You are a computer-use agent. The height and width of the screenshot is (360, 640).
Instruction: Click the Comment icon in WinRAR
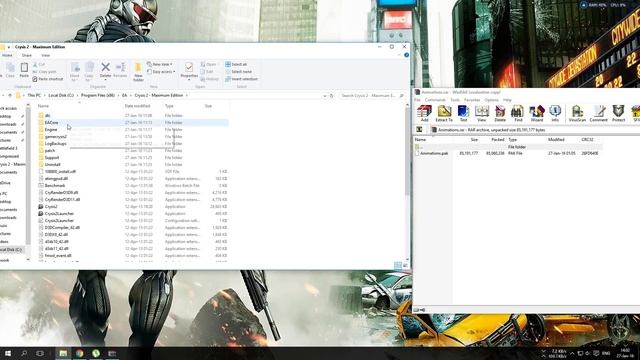[598, 113]
